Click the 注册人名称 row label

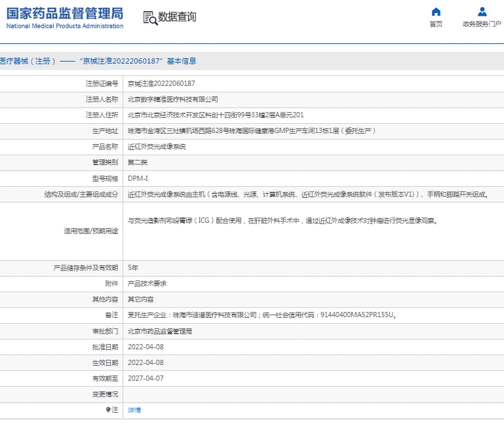[x=102, y=100]
